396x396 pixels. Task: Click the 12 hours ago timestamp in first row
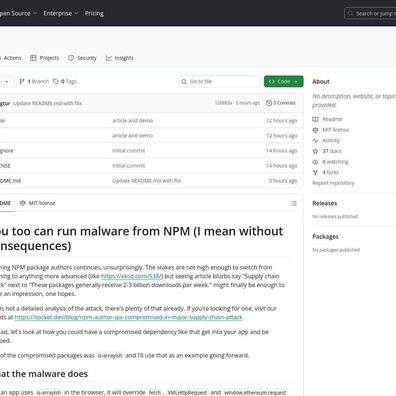(x=282, y=121)
